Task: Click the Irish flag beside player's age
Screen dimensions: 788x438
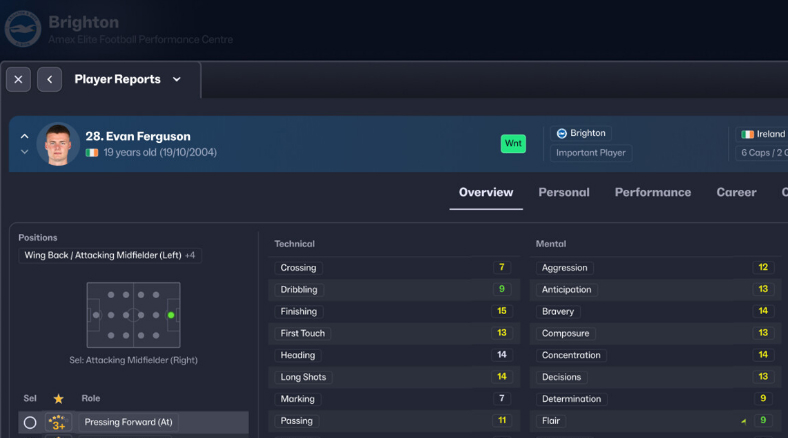Action: click(x=92, y=153)
